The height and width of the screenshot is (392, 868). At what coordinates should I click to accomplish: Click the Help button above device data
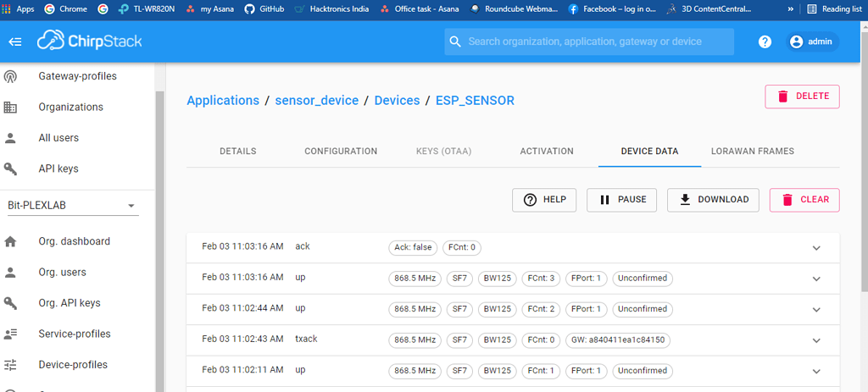point(544,200)
